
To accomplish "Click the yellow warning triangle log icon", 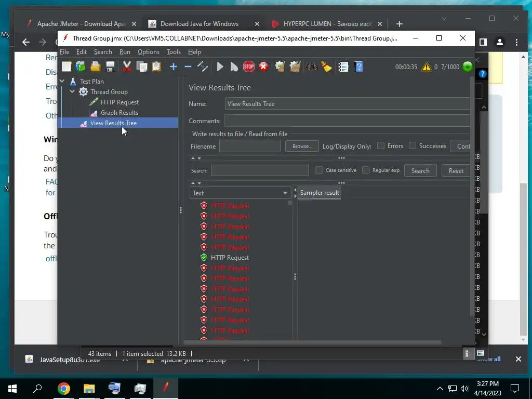I will coord(426,66).
